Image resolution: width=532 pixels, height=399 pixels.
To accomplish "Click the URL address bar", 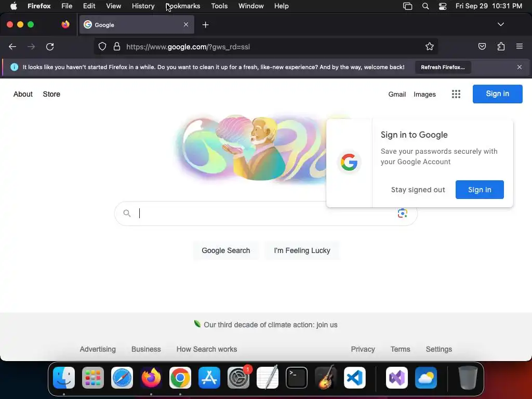I will [x=265, y=46].
